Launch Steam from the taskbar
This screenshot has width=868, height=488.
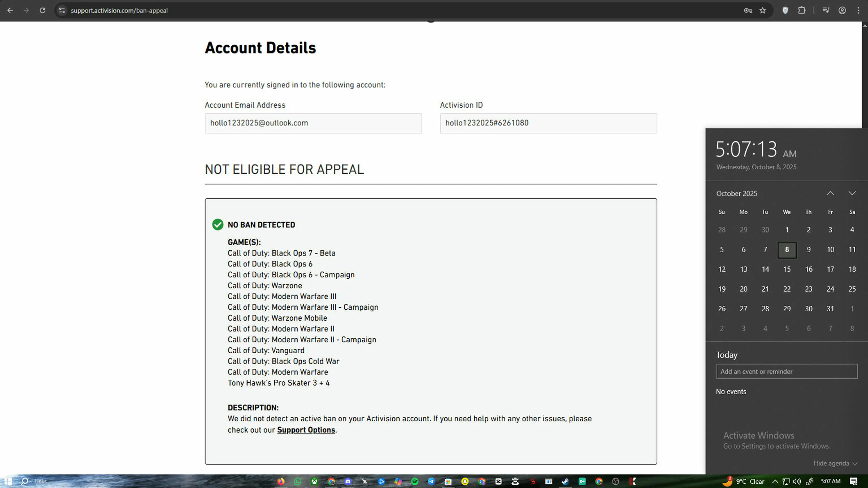click(x=565, y=481)
